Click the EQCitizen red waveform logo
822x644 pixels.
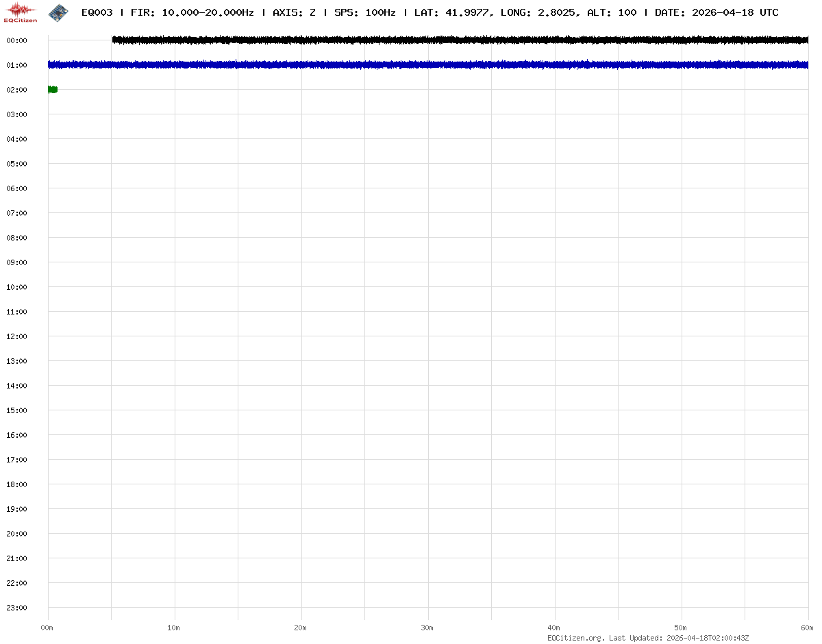click(21, 12)
